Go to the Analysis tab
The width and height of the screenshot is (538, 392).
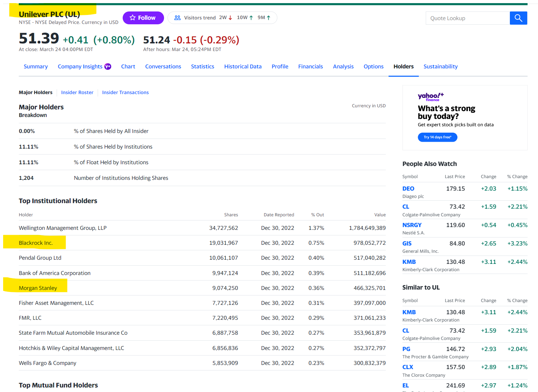343,66
